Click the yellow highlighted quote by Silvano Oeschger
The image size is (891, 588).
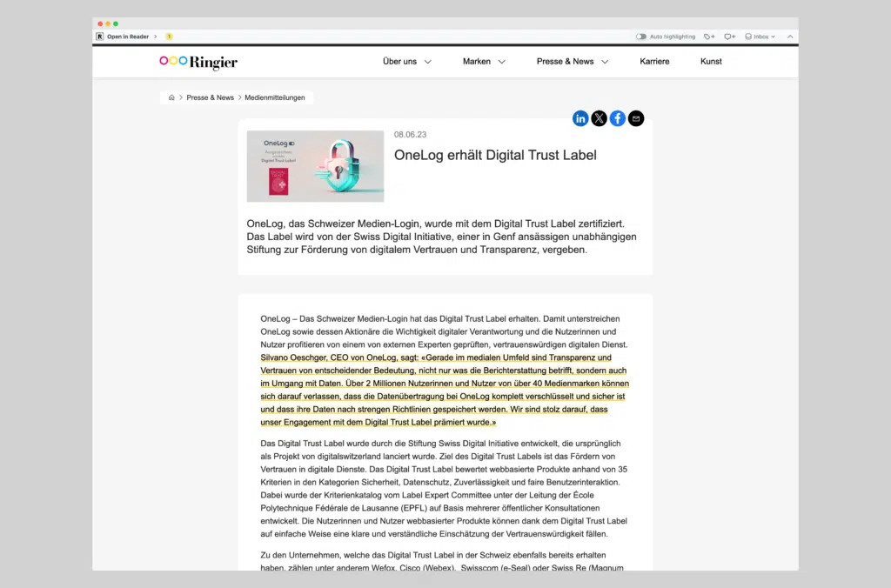445,390
